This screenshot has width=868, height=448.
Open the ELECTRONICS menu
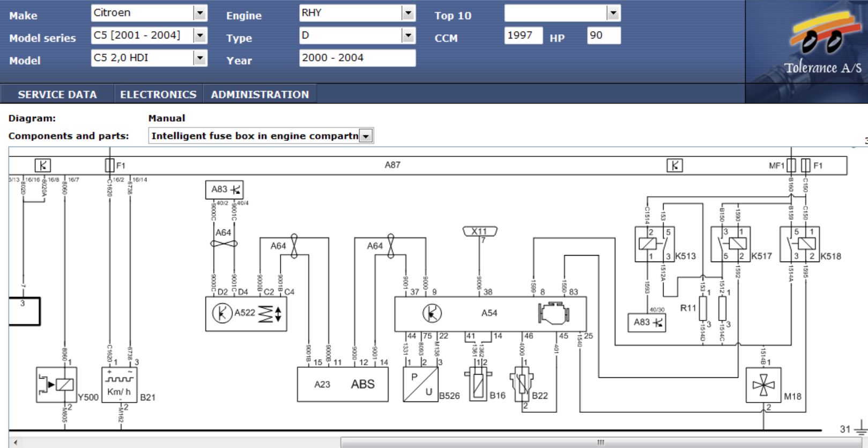click(158, 94)
